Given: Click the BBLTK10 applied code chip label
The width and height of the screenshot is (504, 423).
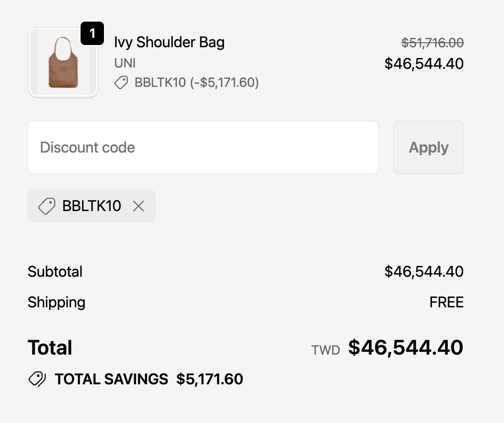Looking at the screenshot, I should click(x=92, y=206).
